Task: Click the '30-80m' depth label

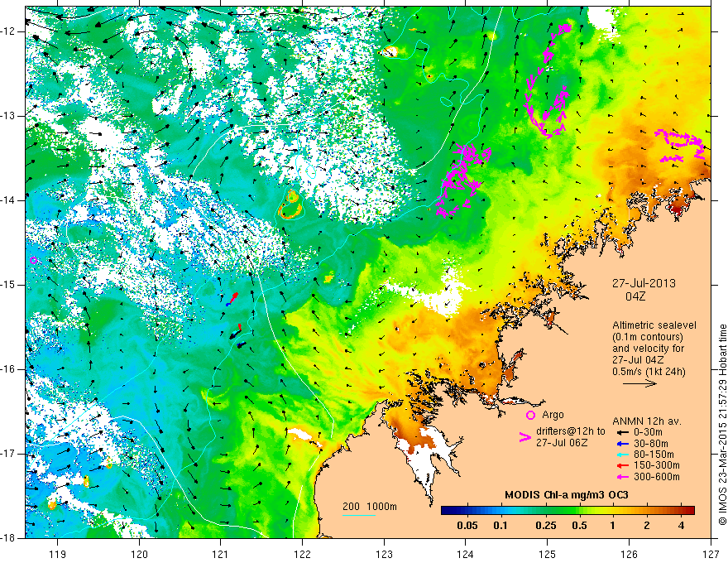Action: click(651, 444)
